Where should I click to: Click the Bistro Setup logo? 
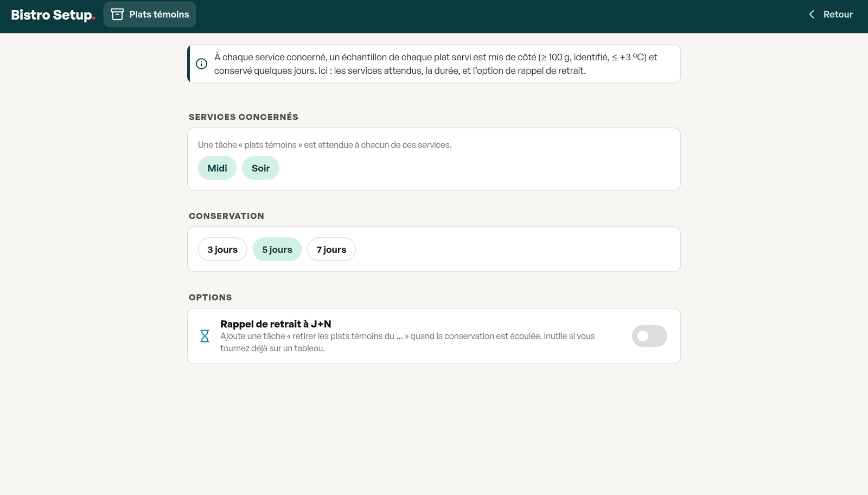pos(53,15)
